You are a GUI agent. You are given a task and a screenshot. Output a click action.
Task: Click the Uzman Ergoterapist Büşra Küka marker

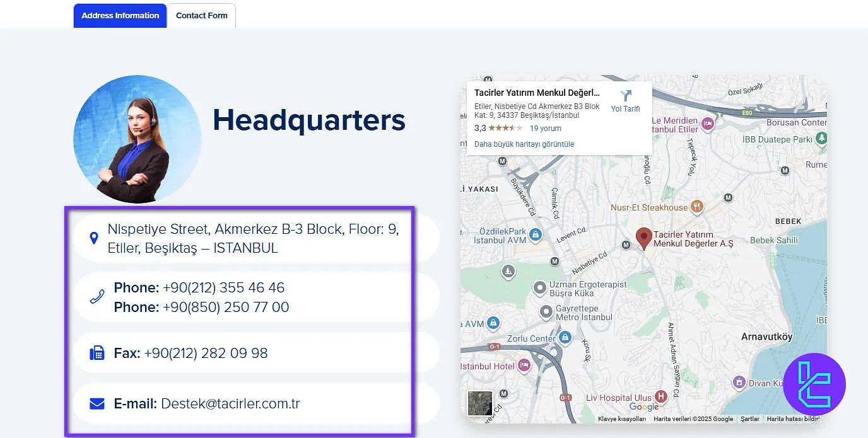point(539,289)
